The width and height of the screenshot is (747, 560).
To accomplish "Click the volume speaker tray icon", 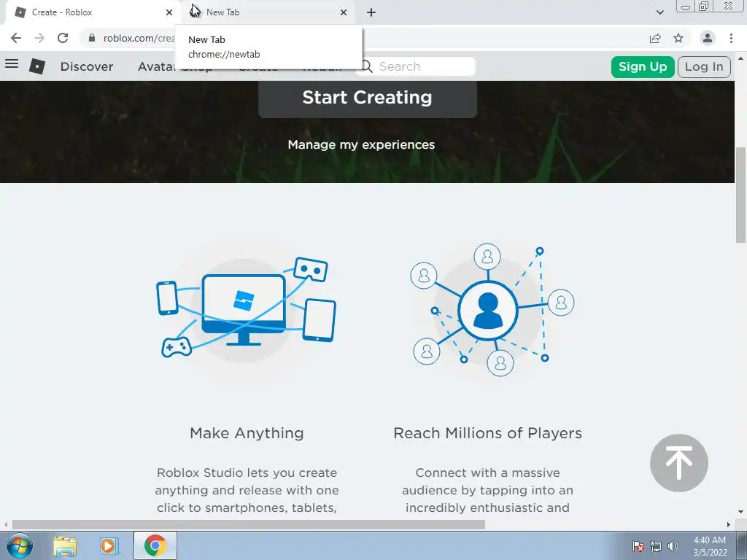I will click(673, 546).
